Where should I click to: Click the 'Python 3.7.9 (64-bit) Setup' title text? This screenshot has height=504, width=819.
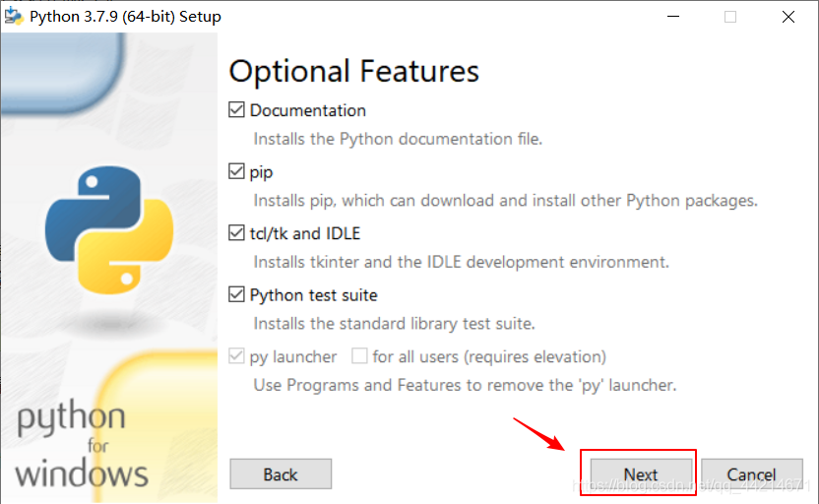(125, 17)
